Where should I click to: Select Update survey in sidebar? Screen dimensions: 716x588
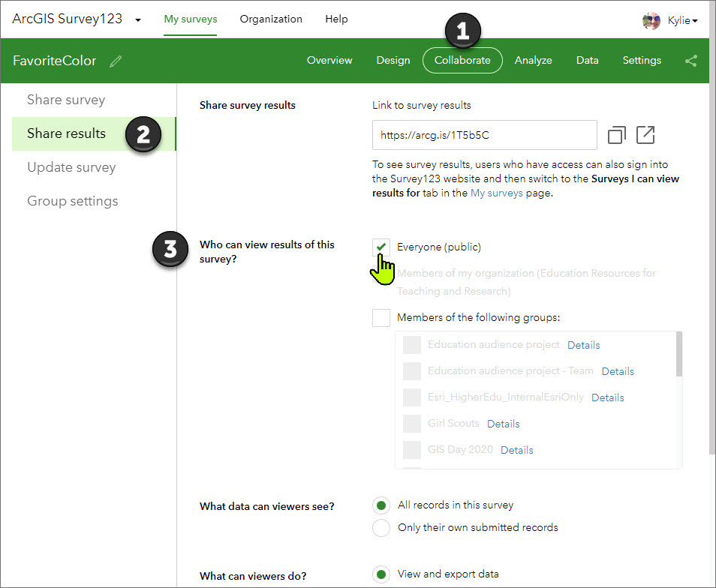[71, 167]
